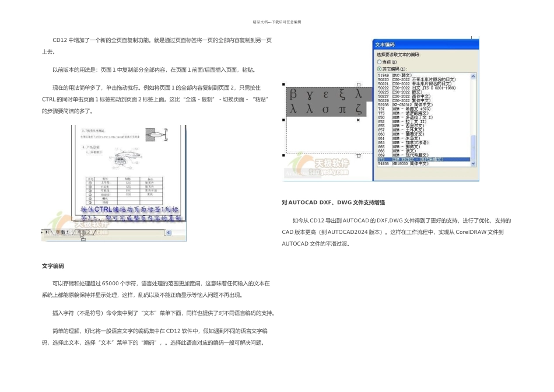Choose encoding 857 OEM 土耳其文
This screenshot has width=554, height=392.
coord(423,130)
